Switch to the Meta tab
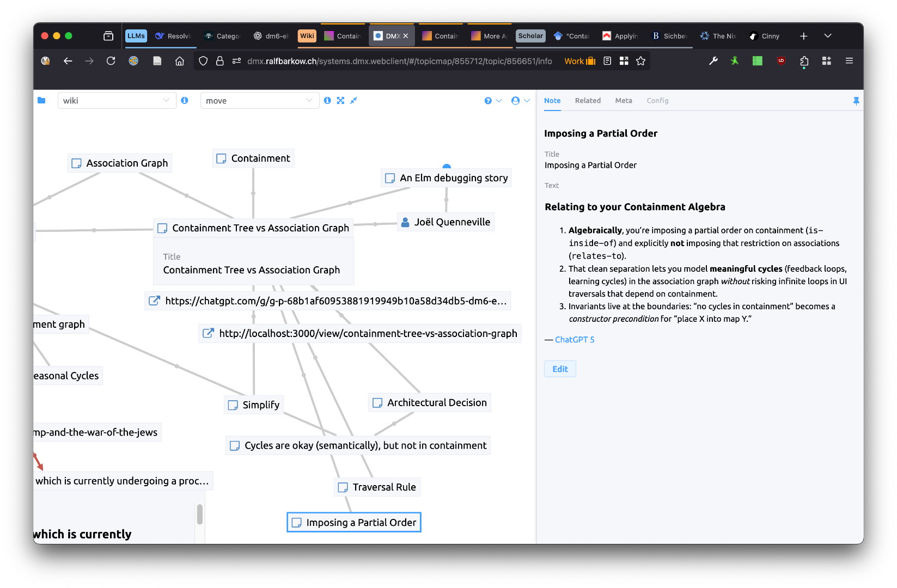 click(x=623, y=101)
